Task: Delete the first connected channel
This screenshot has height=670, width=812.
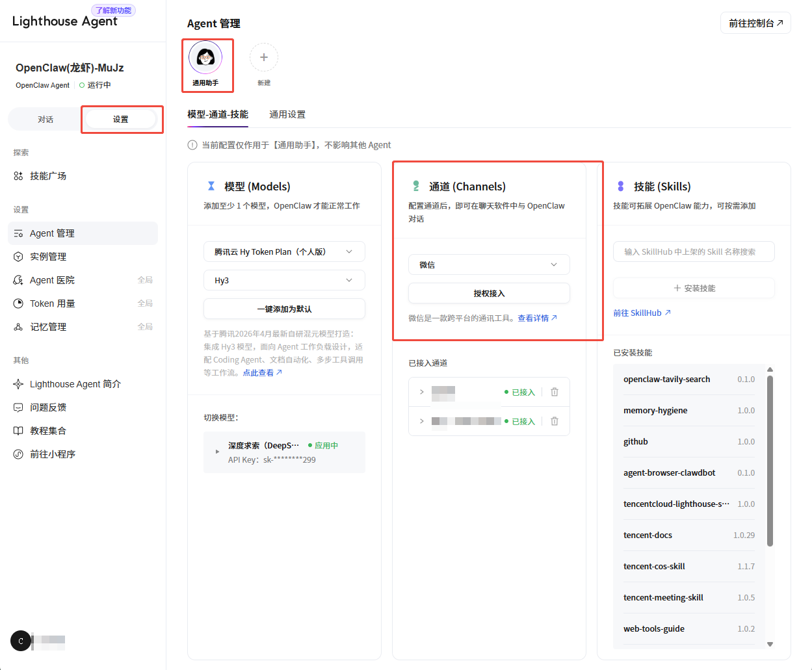Action: [555, 392]
